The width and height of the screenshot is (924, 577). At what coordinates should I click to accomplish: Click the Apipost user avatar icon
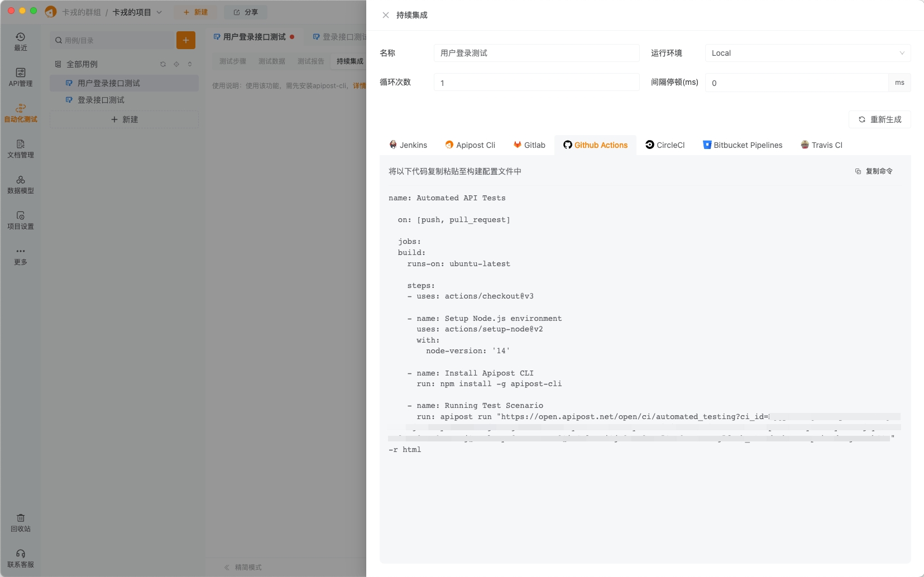coord(51,12)
